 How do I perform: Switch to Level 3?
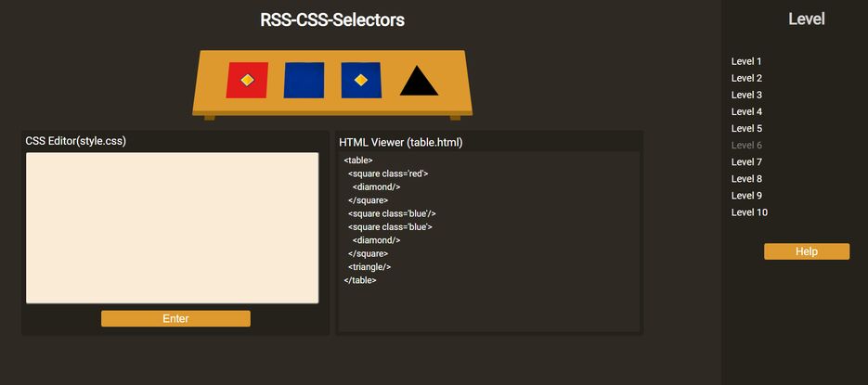click(746, 95)
